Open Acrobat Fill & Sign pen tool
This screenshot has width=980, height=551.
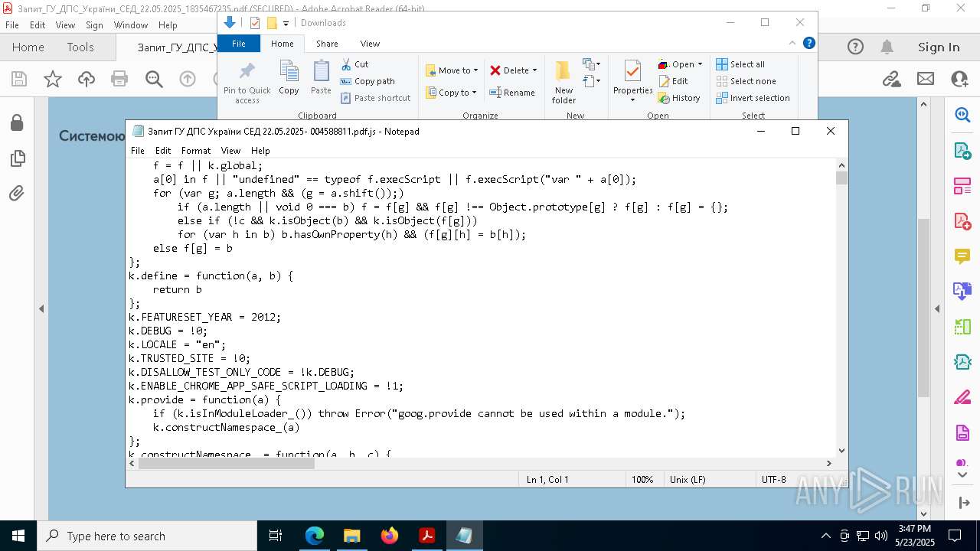(x=962, y=397)
